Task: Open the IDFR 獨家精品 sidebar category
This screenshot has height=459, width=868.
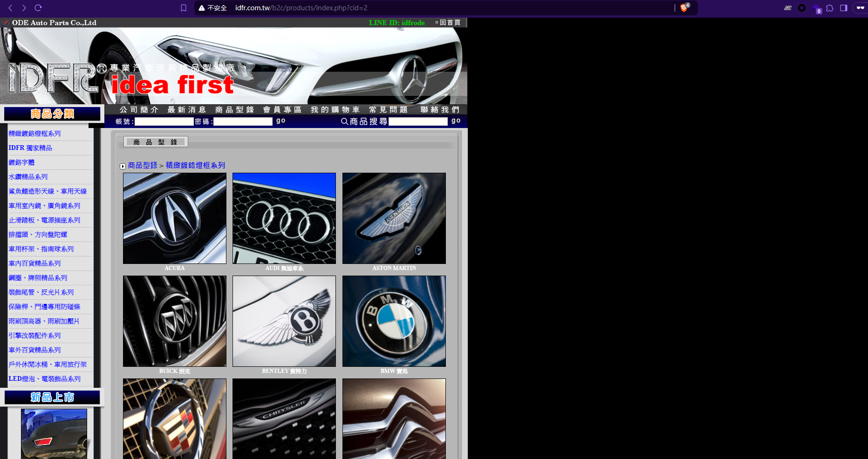Action: coord(30,148)
